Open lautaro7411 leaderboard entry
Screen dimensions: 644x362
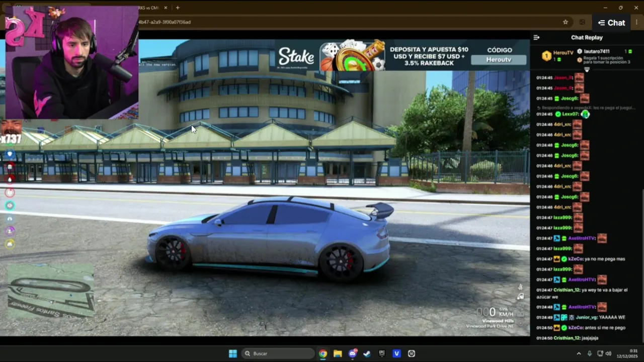604,51
